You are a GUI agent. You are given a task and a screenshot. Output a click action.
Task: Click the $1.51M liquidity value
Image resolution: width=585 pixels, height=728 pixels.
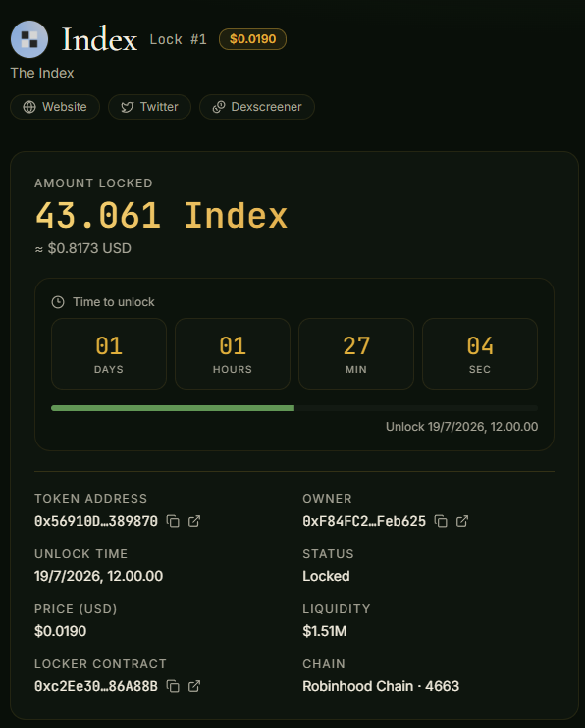(325, 632)
